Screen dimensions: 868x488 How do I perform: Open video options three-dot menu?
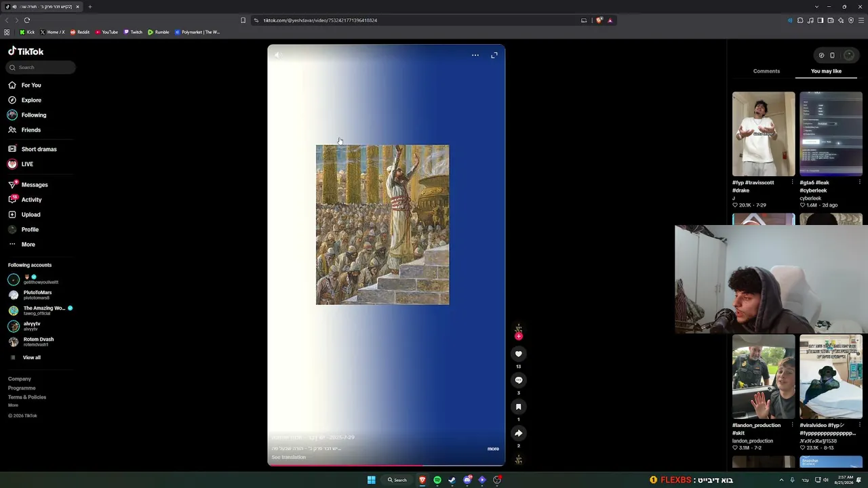(475, 55)
